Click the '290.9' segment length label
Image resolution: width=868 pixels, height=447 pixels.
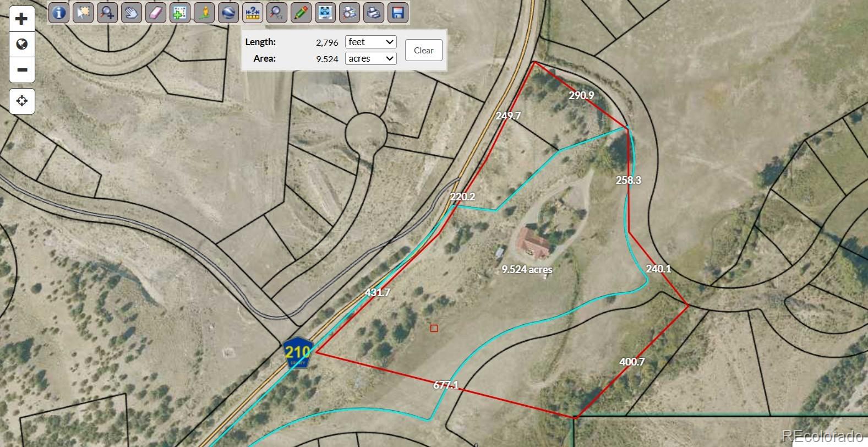(581, 95)
